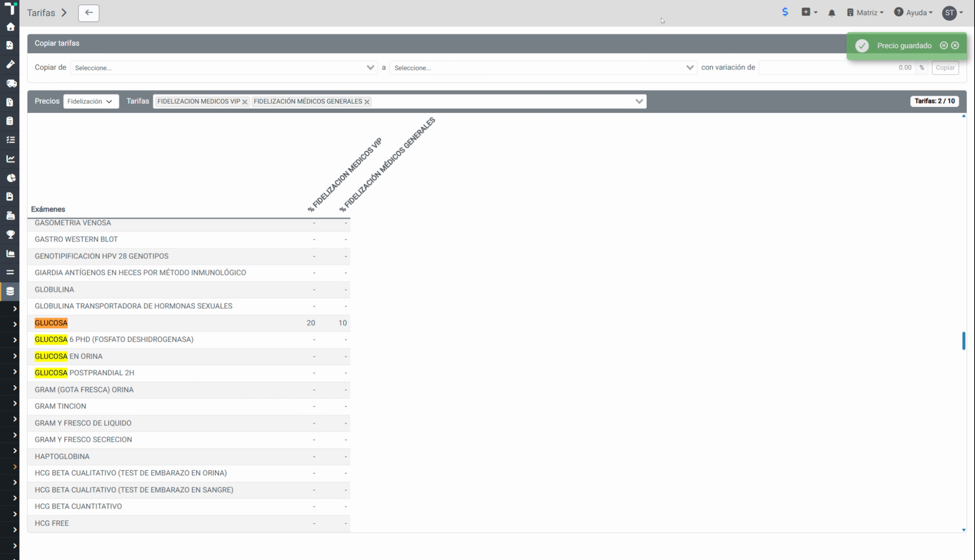Pause the Precio guardado notification
975x560 pixels.
coord(943,46)
